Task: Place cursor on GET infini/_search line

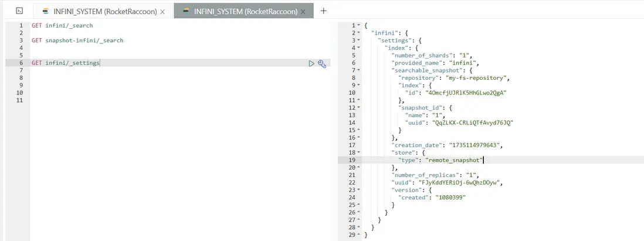Action: (x=62, y=25)
